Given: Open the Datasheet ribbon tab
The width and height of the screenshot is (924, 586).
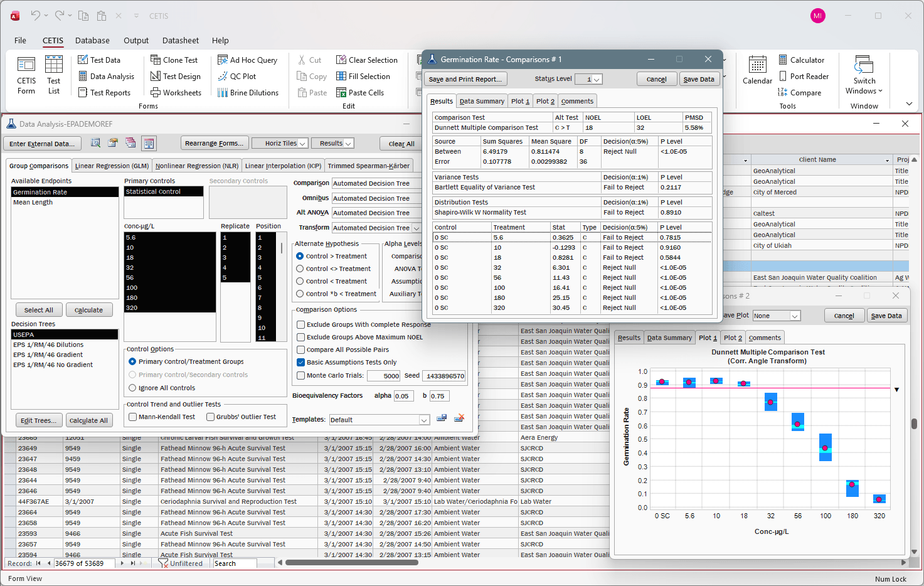Looking at the screenshot, I should pos(180,40).
